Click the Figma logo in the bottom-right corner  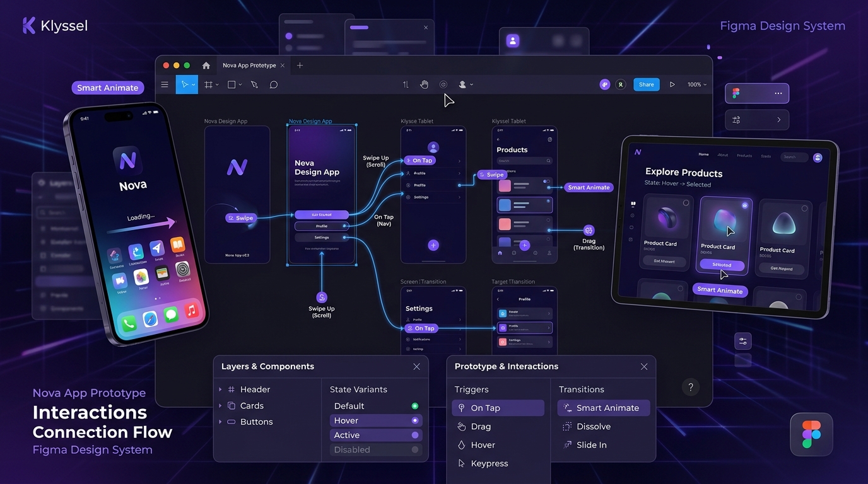[x=811, y=434]
